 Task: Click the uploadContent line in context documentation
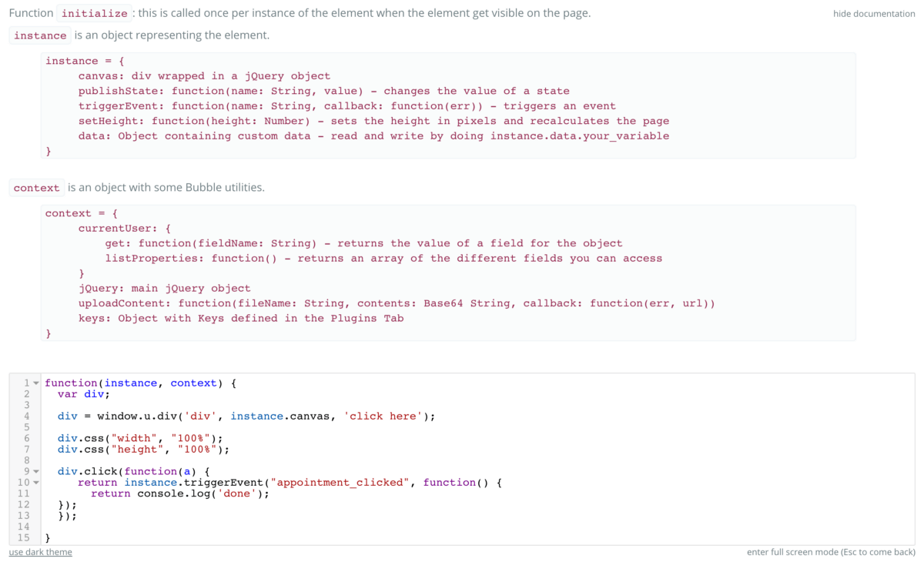[396, 303]
